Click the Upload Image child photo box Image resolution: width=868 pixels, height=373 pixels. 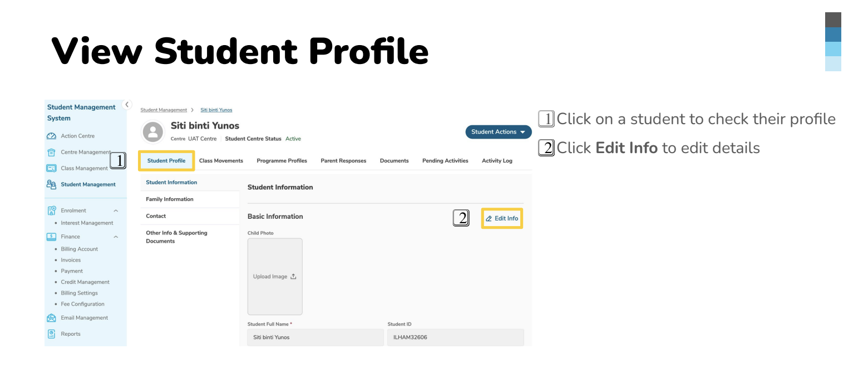[275, 277]
